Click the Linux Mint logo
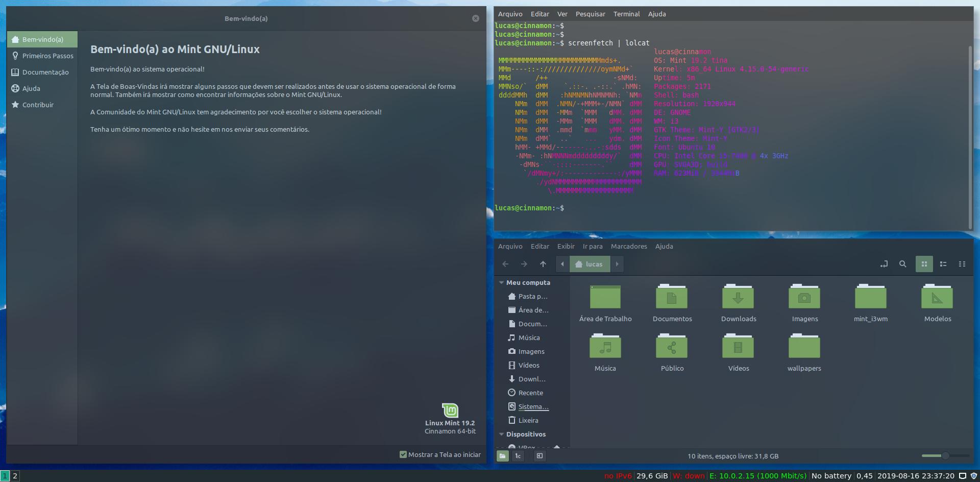This screenshot has width=980, height=482. click(450, 411)
